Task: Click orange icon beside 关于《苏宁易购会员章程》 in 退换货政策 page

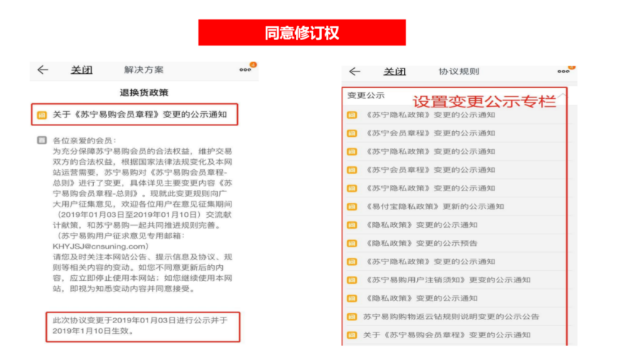Action: tap(42, 115)
